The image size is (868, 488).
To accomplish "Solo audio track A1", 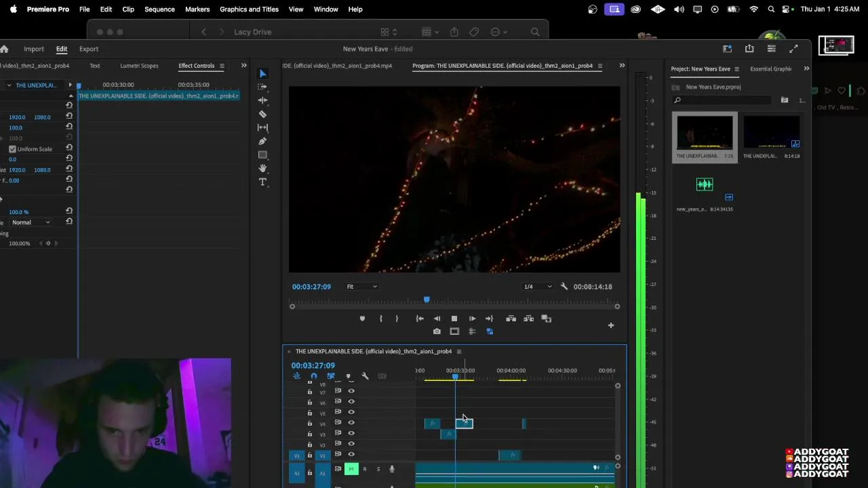I will click(378, 469).
